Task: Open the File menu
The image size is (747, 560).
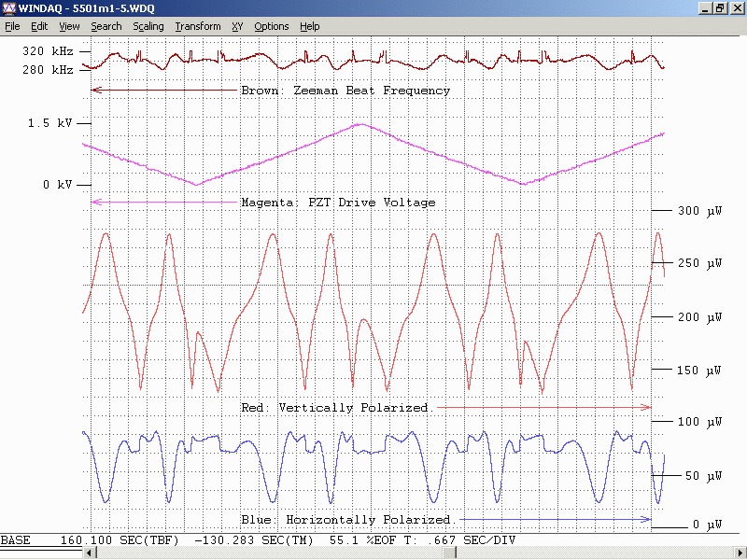Action: pos(12,26)
